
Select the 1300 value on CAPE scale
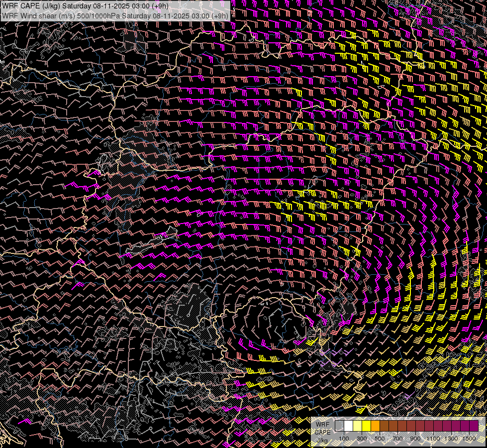pyautogui.click(x=451, y=439)
